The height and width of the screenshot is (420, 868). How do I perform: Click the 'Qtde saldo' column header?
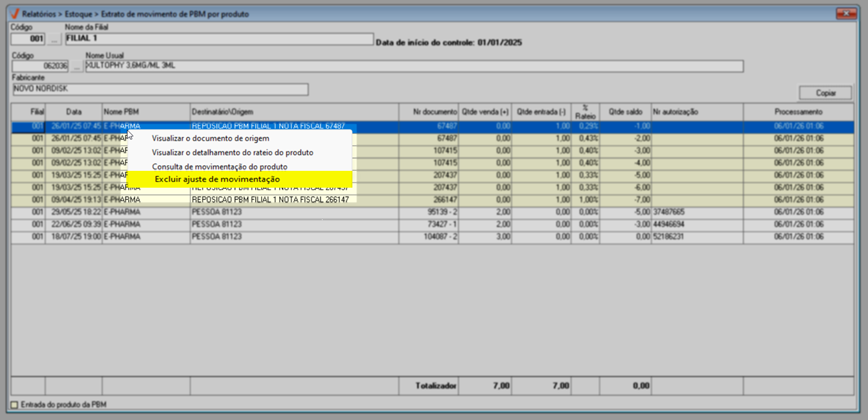tap(625, 112)
